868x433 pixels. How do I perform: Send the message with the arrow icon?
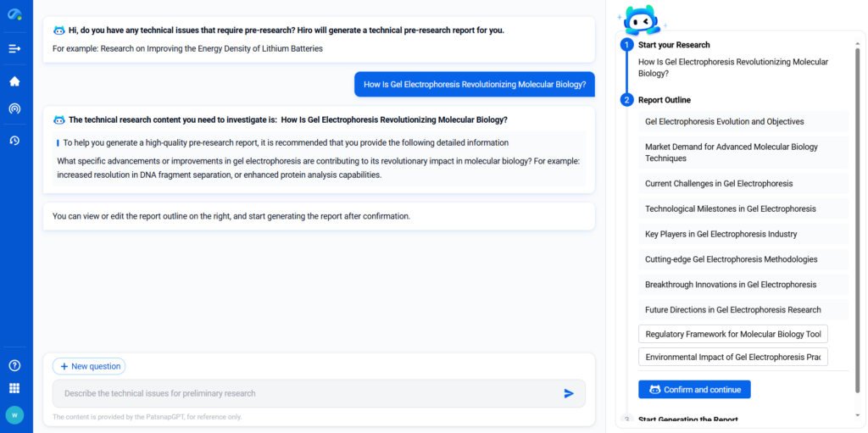click(x=569, y=393)
